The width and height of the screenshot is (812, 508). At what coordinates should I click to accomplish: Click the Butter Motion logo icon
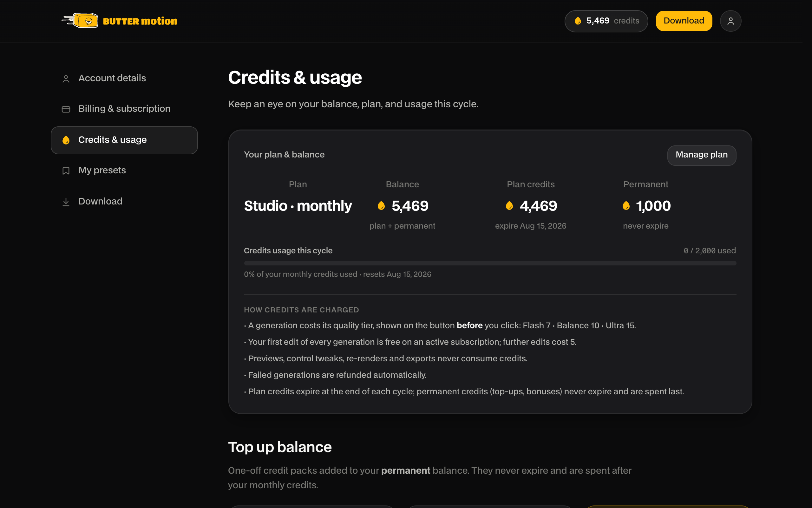80,21
